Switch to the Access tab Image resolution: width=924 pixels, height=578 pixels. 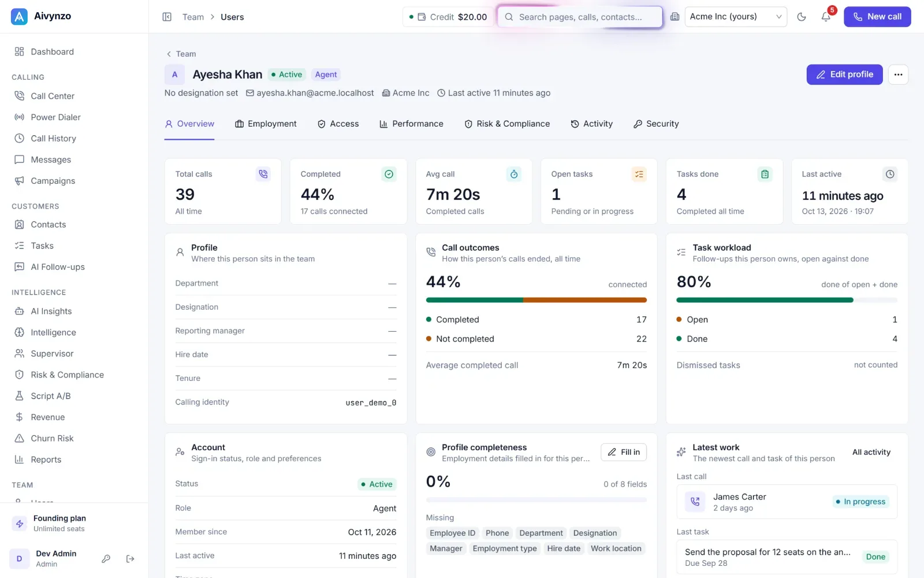click(338, 124)
